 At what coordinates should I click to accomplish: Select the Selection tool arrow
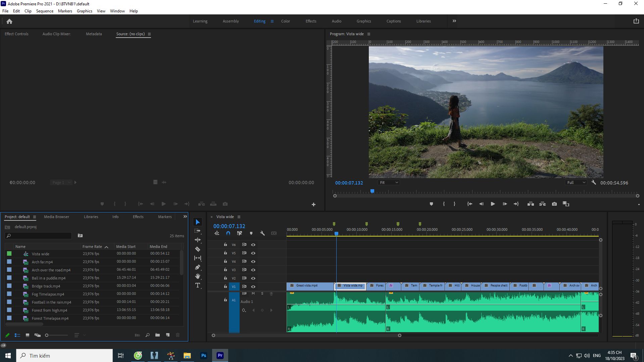point(198,222)
